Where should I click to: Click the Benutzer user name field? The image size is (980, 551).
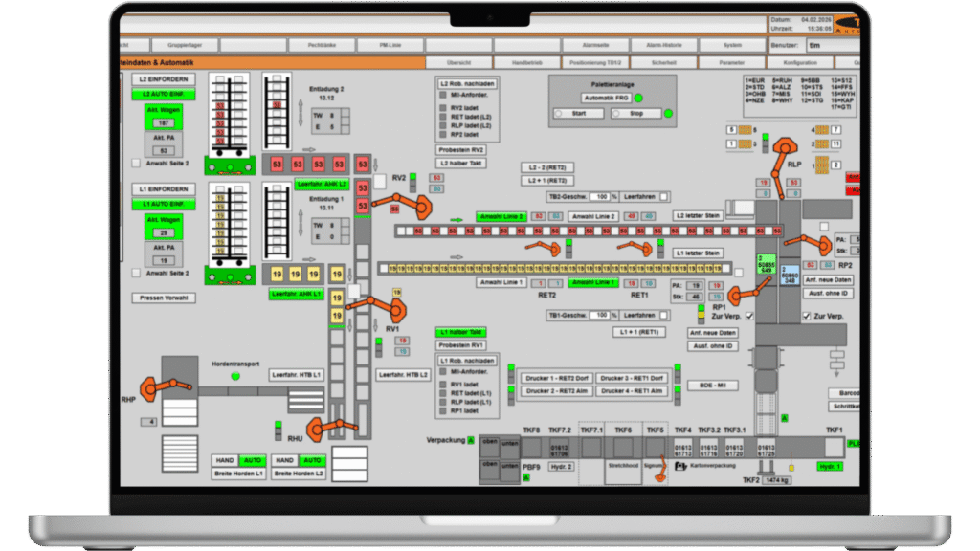(834, 45)
